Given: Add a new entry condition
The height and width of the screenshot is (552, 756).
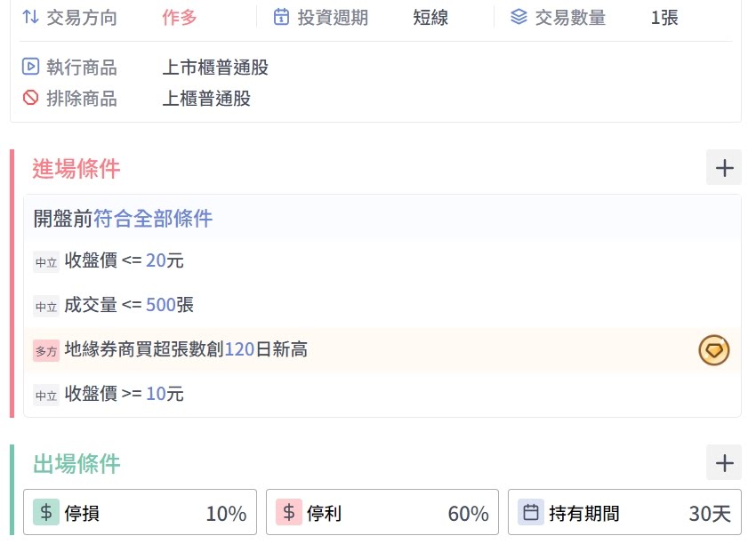Looking at the screenshot, I should (x=724, y=167).
